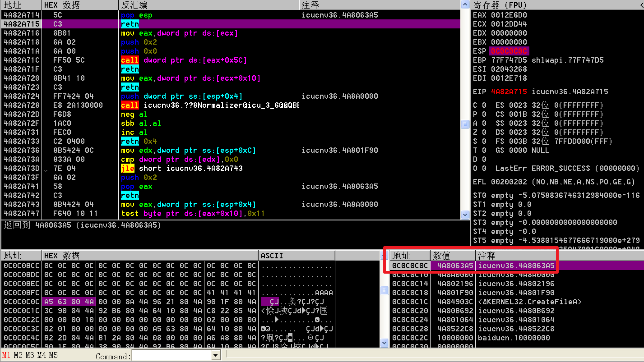
Task: Select the EBP value 77F747D5
Action: (x=509, y=60)
